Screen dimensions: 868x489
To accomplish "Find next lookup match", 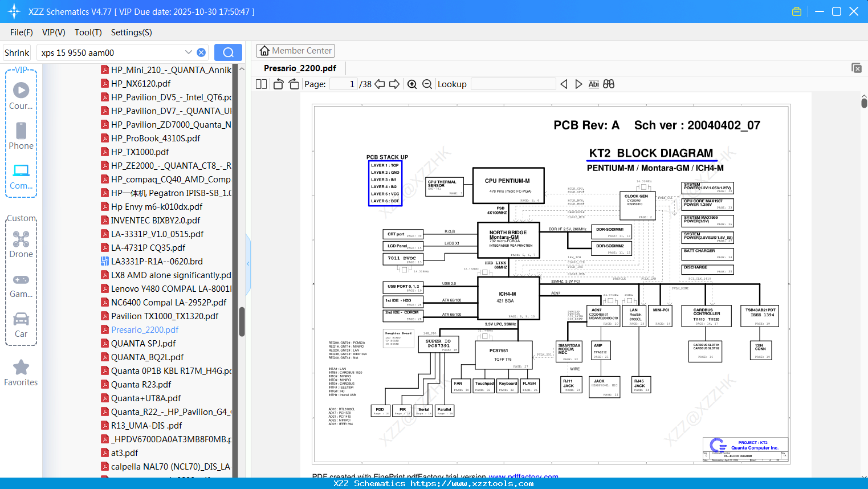I will click(578, 84).
